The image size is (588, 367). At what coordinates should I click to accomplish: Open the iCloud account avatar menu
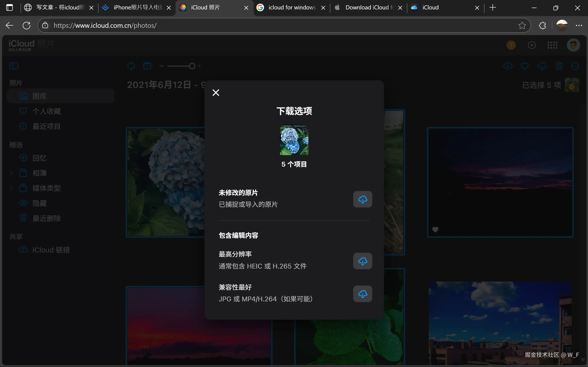(x=574, y=45)
